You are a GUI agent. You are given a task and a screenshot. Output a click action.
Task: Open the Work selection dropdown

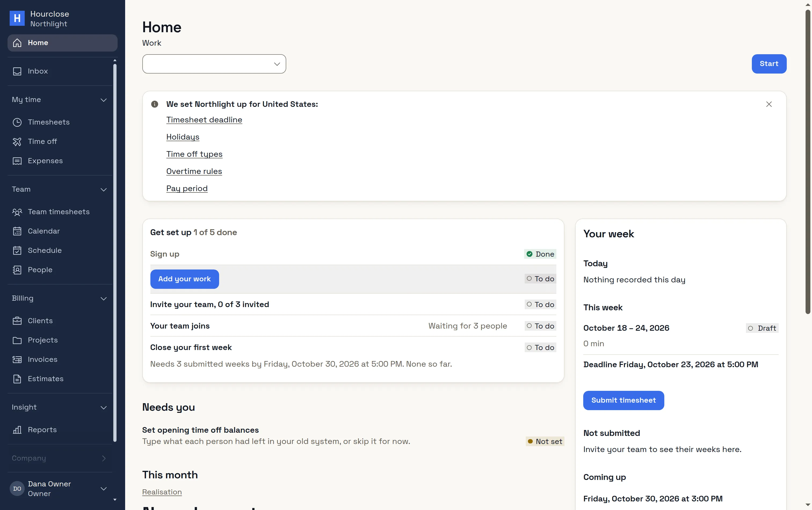coord(214,64)
